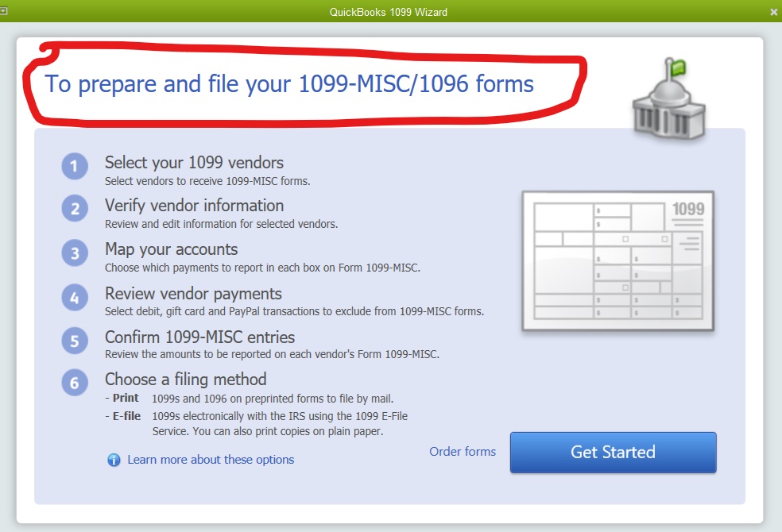Click the government building icon
The width and height of the screenshot is (782, 532).
pos(669,99)
